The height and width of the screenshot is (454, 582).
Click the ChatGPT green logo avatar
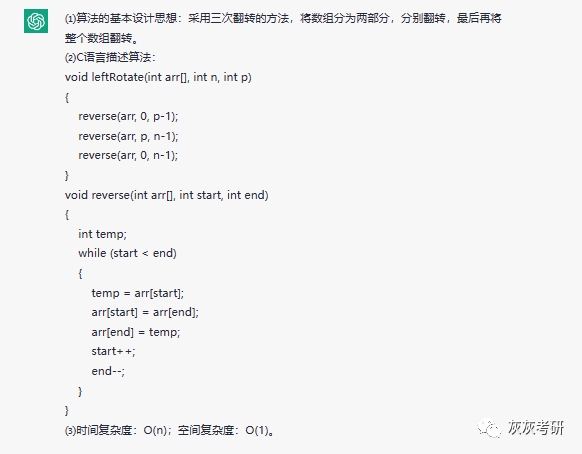click(x=36, y=21)
